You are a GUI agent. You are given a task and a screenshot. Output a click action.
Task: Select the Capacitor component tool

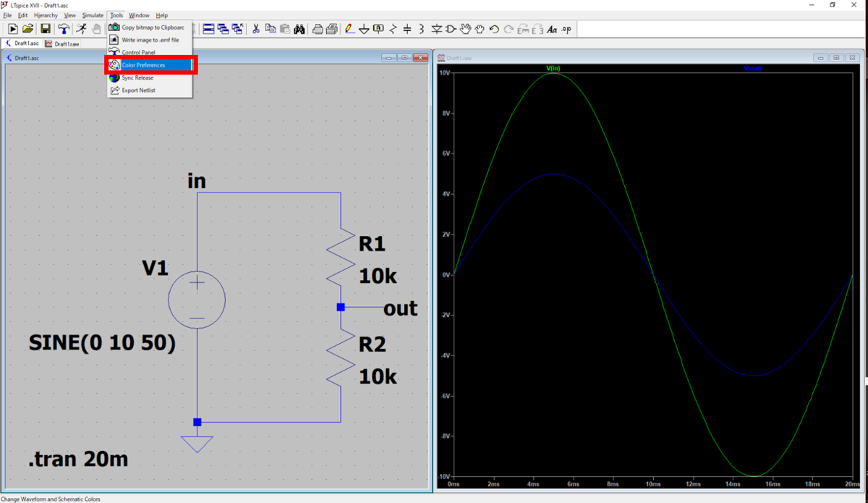pos(408,29)
